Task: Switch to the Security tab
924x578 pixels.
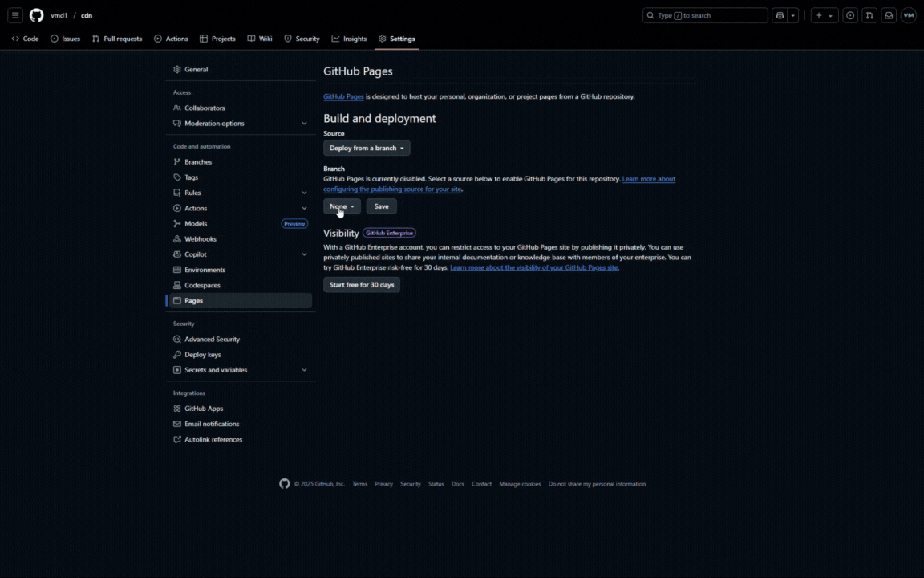Action: pos(302,39)
